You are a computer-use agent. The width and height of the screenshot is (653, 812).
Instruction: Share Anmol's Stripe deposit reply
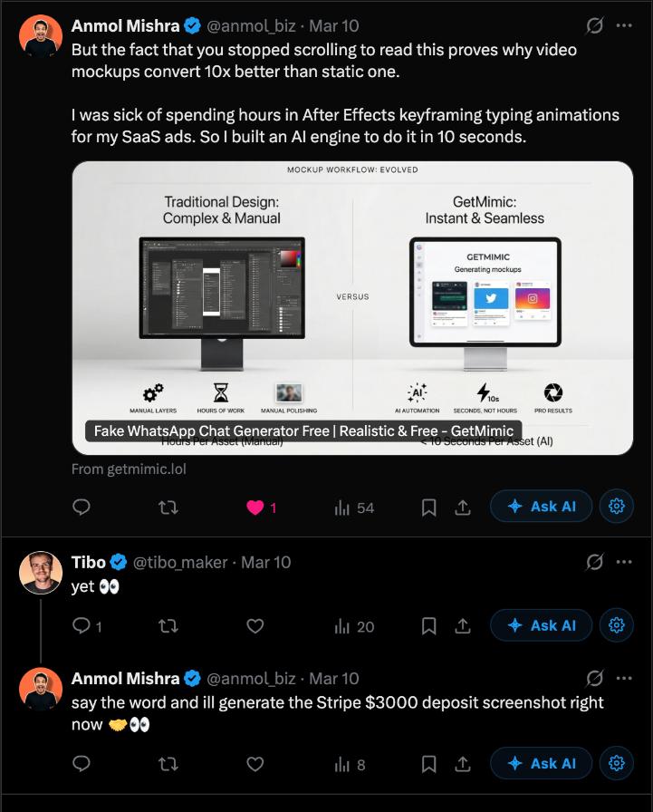pyautogui.click(x=464, y=763)
